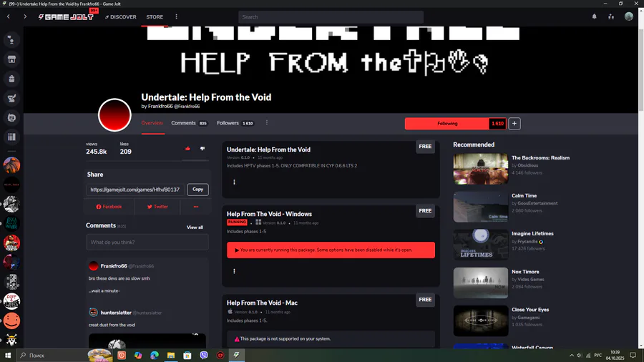Open the taskbar clock and date
Image resolution: width=644 pixels, height=362 pixels.
coord(615,355)
